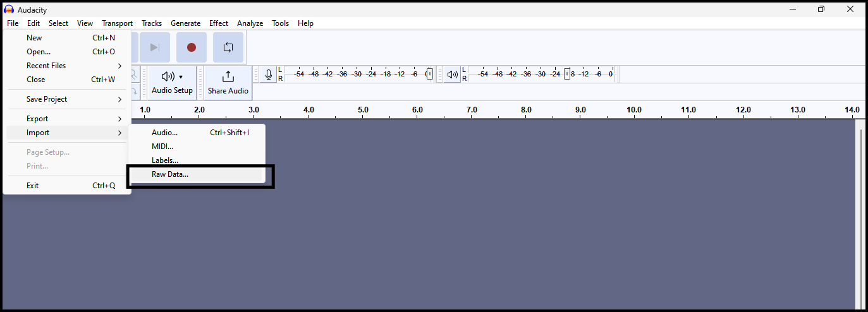Click the Skip to End button
The image size is (868, 312).
154,47
